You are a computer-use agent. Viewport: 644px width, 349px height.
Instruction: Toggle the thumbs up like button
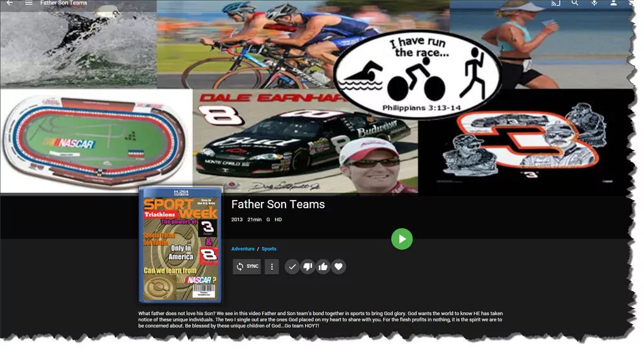click(323, 267)
